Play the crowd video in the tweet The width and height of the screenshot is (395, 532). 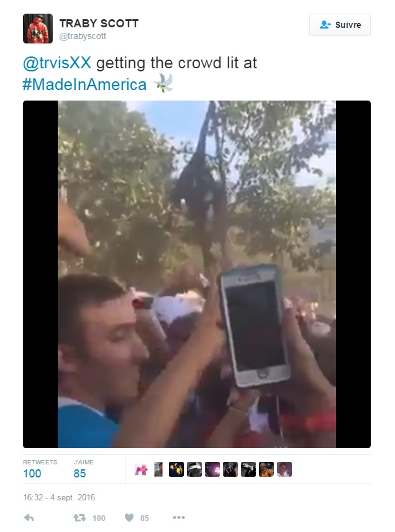(x=197, y=274)
